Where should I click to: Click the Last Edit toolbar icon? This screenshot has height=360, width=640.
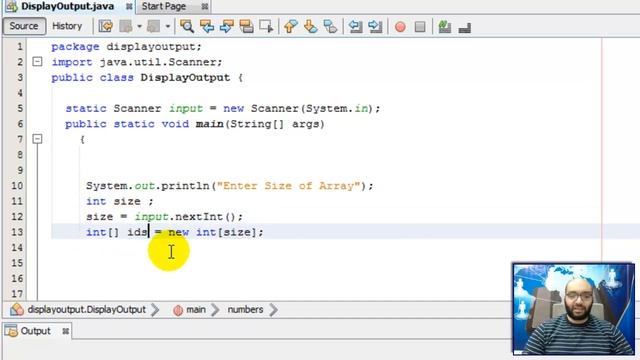[106, 27]
